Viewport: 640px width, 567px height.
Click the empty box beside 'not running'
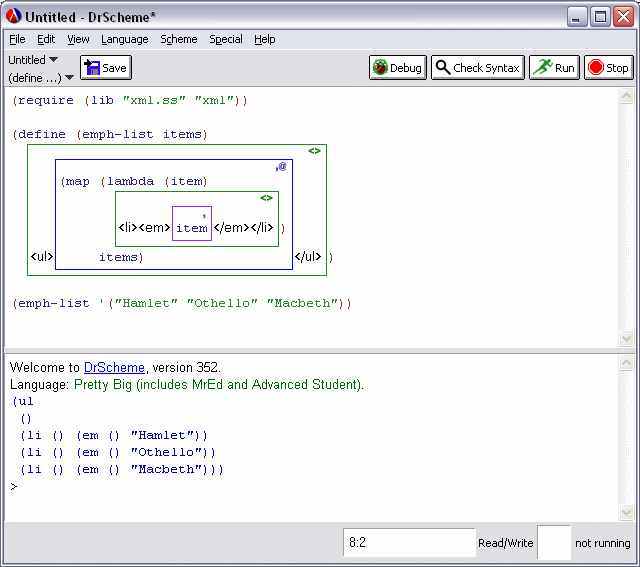[x=554, y=543]
